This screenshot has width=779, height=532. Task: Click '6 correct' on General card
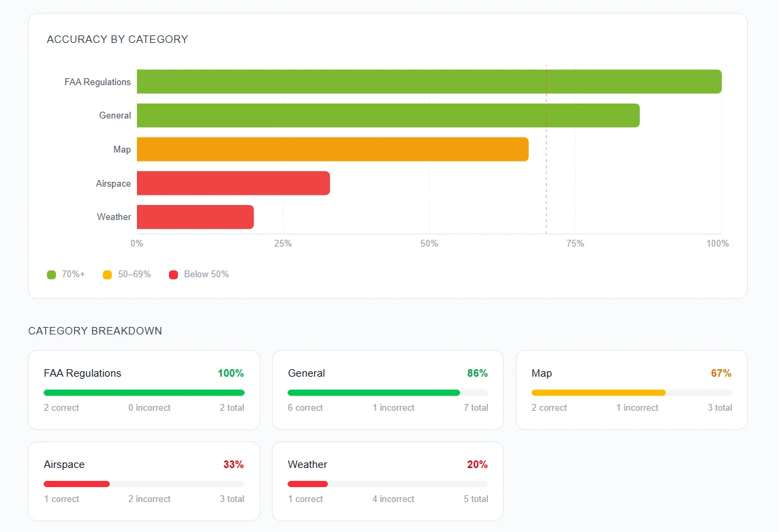point(305,407)
